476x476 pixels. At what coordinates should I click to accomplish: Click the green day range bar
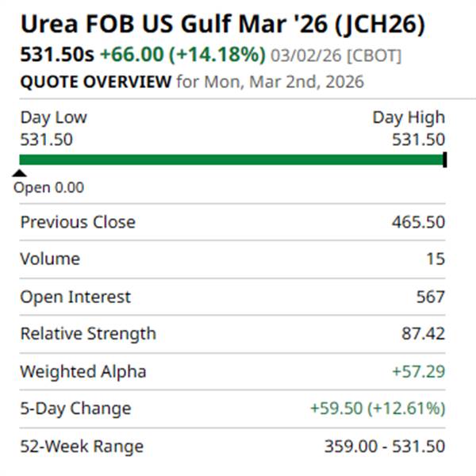pos(230,159)
